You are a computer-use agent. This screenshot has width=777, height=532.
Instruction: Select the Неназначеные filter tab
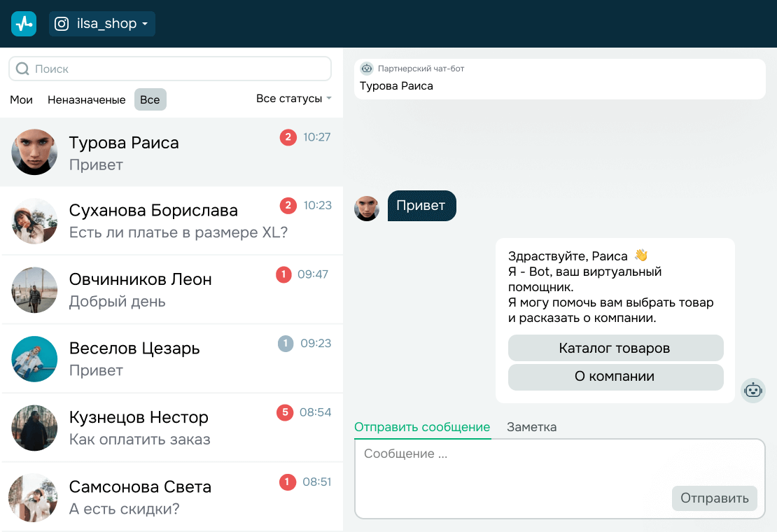tap(87, 100)
